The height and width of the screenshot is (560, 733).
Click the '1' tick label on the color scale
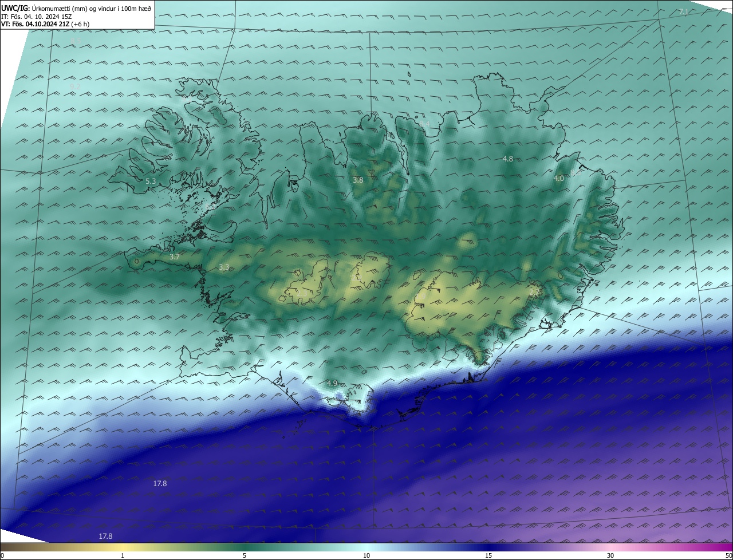click(123, 555)
